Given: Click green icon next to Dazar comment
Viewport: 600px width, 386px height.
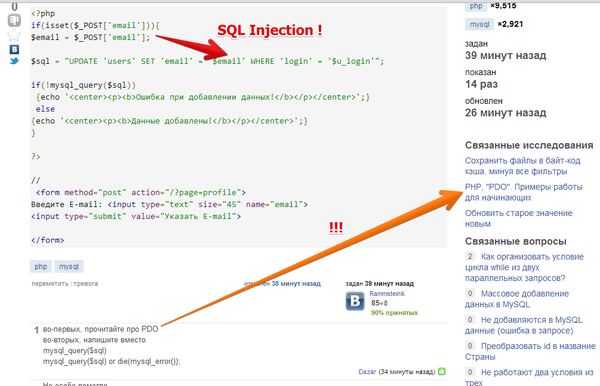Looking at the screenshot, I should point(442,371).
